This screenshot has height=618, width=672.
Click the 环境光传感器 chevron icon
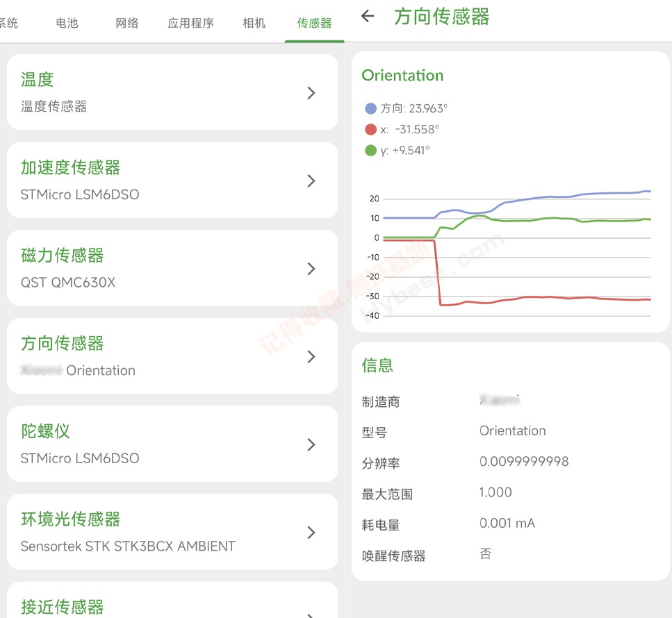[311, 533]
